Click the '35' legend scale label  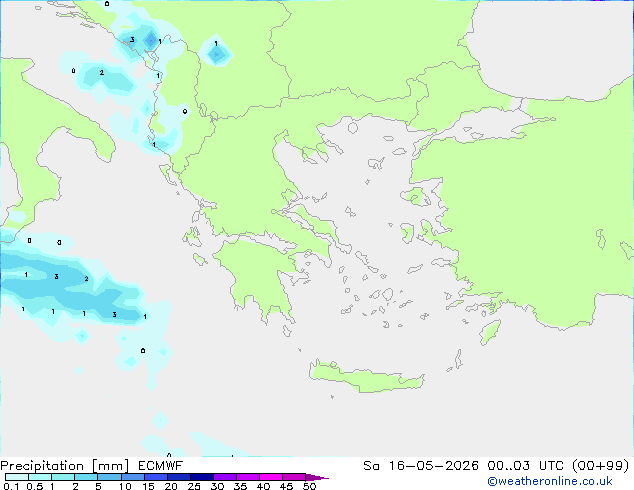240,486
